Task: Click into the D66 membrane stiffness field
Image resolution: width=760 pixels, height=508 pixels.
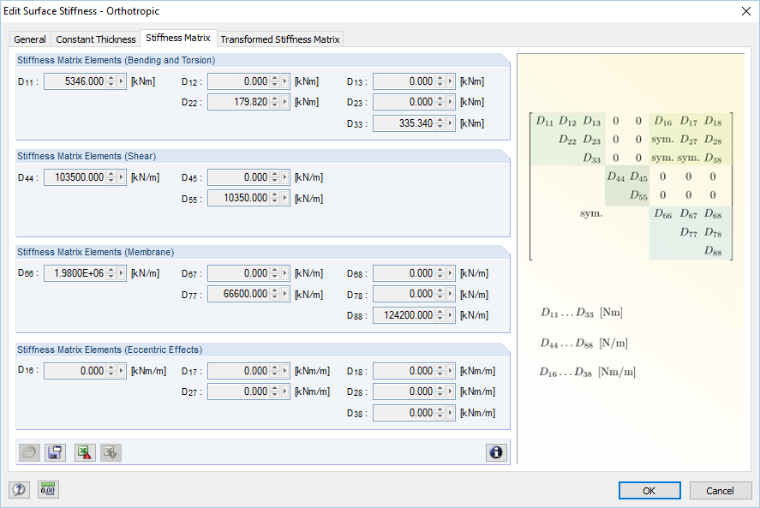Action: pyautogui.click(x=75, y=273)
